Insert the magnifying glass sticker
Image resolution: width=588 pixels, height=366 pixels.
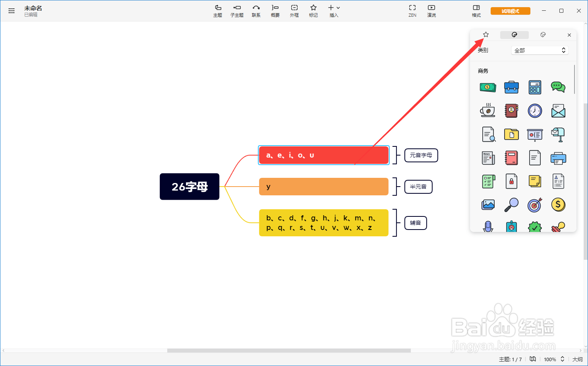click(x=511, y=205)
